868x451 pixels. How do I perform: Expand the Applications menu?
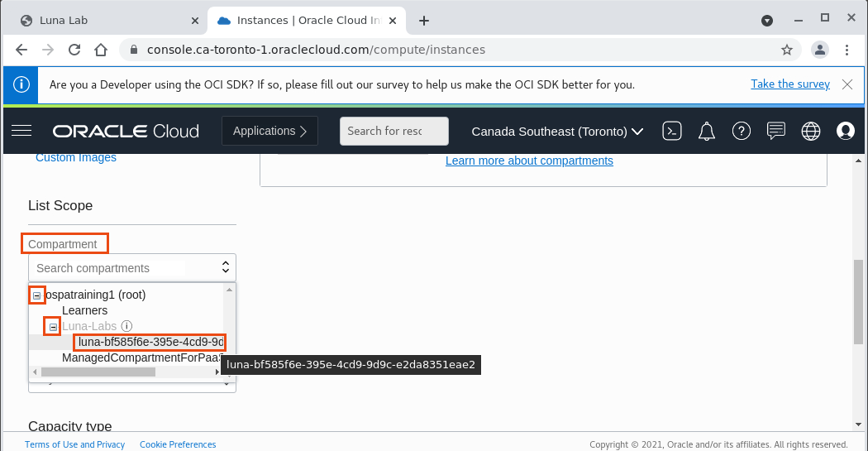pos(269,132)
